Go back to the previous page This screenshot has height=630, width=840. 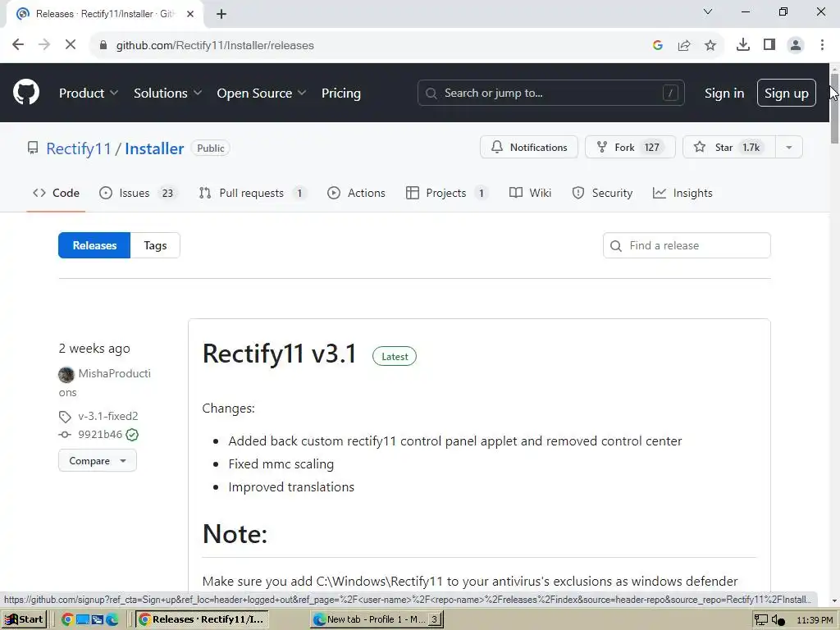point(18,45)
